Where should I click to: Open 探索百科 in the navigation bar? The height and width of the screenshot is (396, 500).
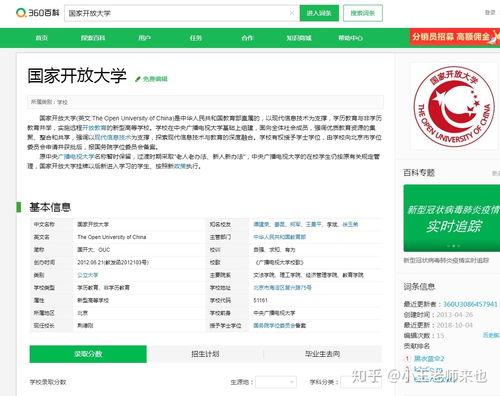(x=93, y=38)
